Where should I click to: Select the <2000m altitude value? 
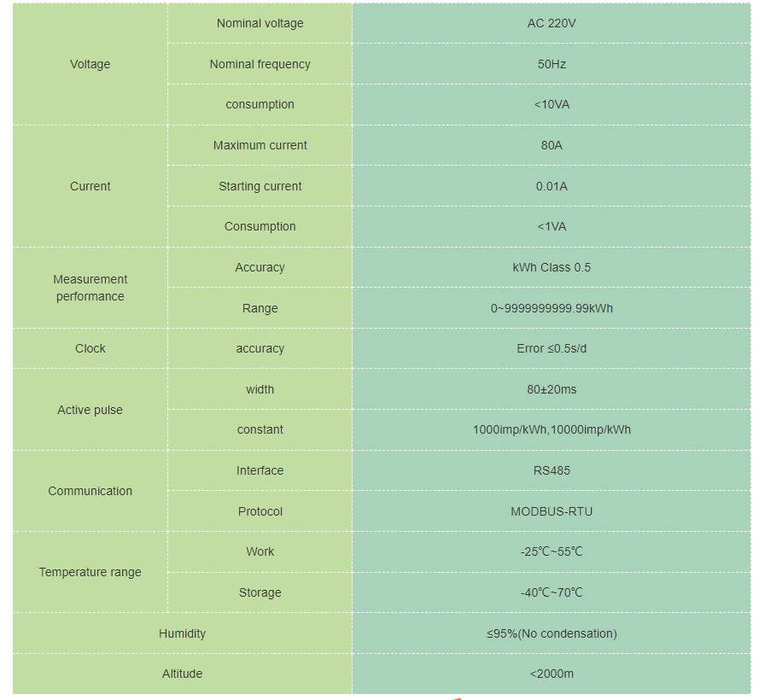pyautogui.click(x=552, y=674)
